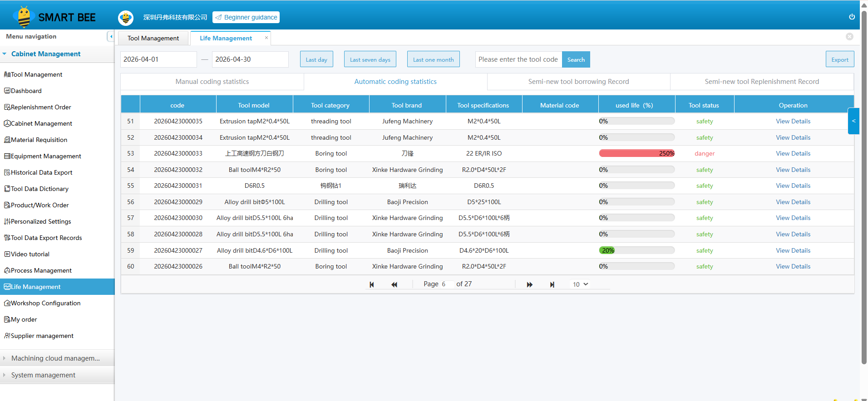Expand the blue right-side panel handle
The height and width of the screenshot is (401, 868).
point(853,121)
